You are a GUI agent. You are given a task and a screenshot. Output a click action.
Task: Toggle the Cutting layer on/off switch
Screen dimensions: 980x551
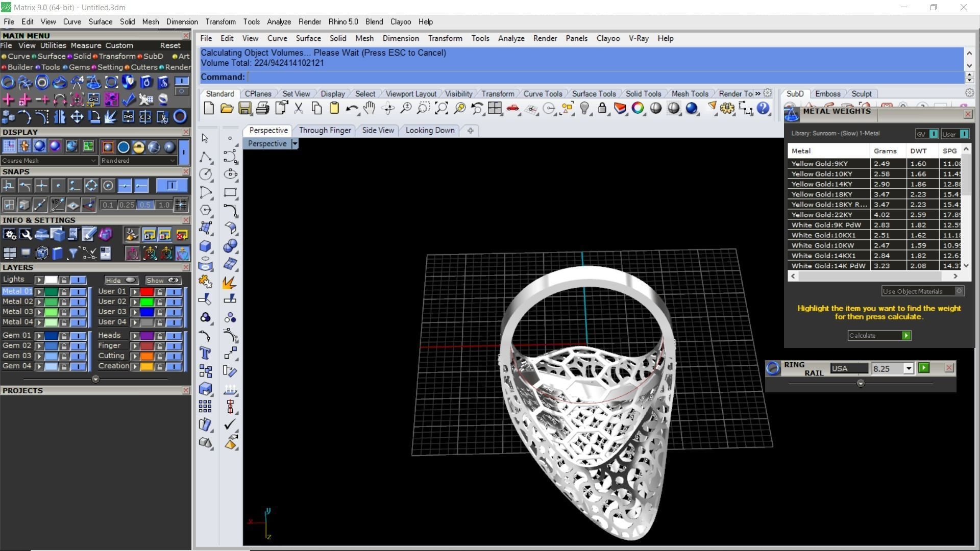click(174, 356)
